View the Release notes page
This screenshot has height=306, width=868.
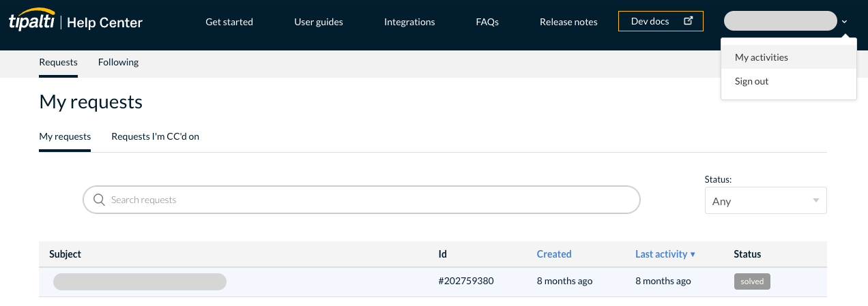point(568,22)
